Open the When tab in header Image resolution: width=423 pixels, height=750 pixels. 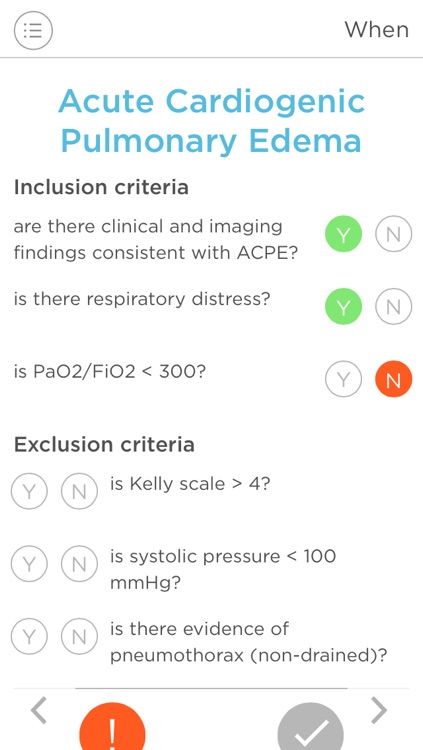tap(377, 30)
